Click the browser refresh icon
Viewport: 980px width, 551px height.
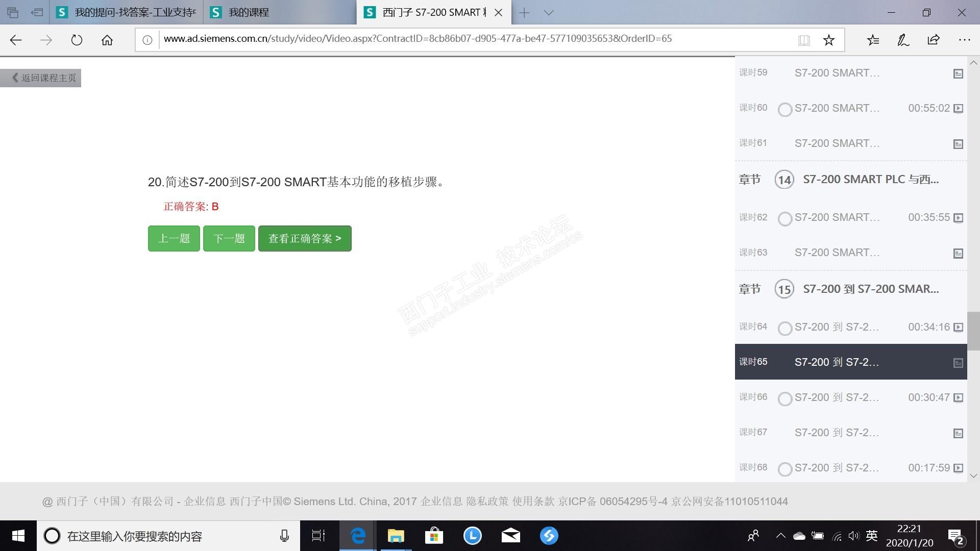coord(77,40)
